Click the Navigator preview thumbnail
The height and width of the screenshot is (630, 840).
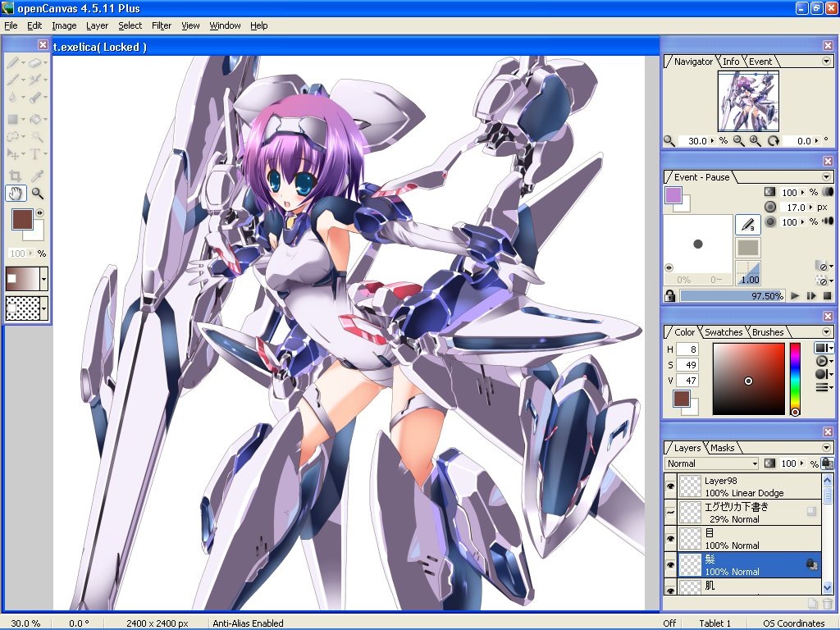point(748,101)
